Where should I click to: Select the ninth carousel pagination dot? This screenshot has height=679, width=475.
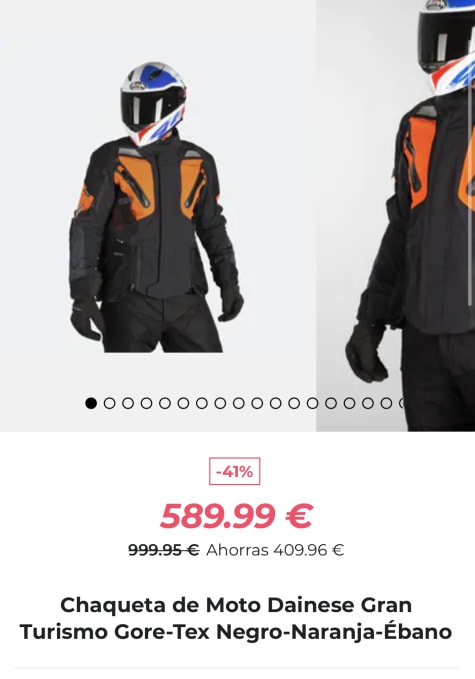(239, 403)
